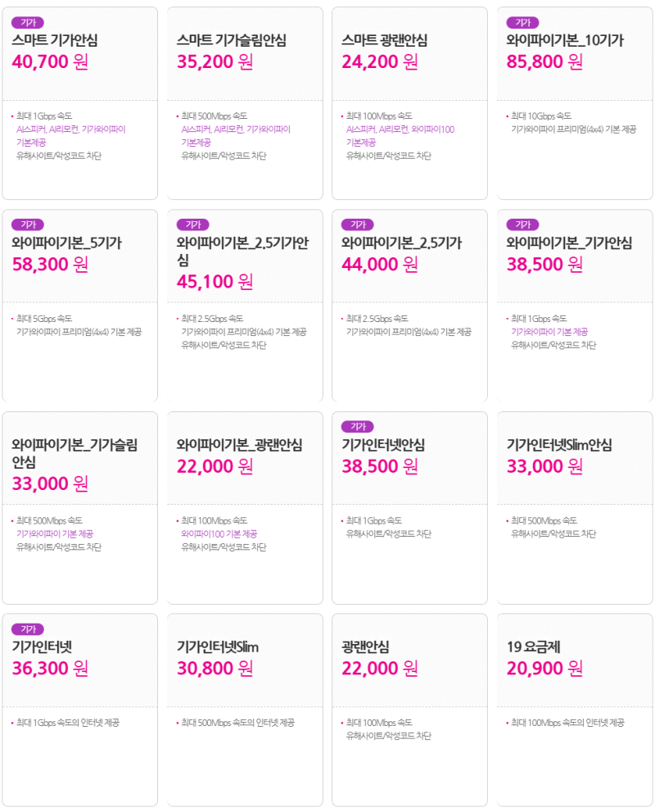Image resolution: width=655 pixels, height=812 pixels.
Task: Select the 와이파이기본_기가슬림안심 plan card
Action: [79, 507]
